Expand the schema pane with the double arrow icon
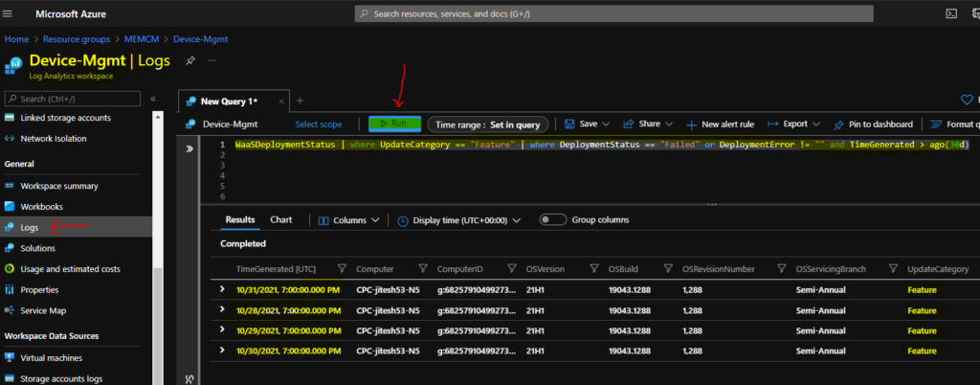Image resolution: width=980 pixels, height=385 pixels. 190,148
